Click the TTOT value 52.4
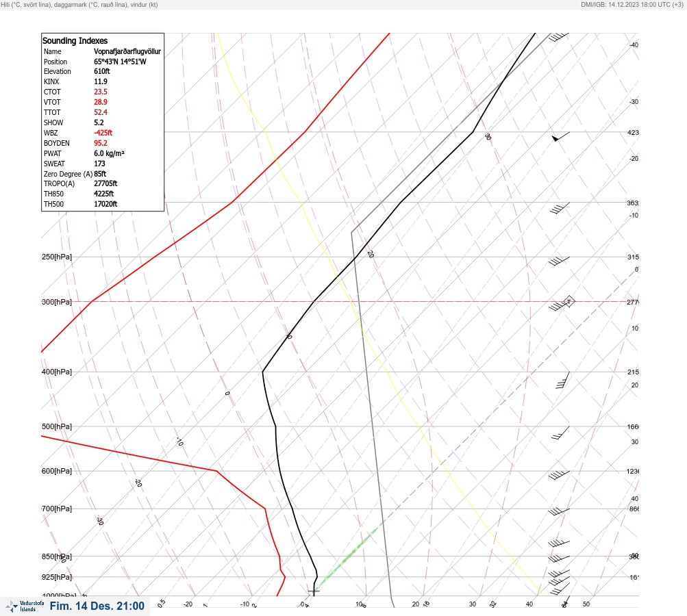687x616 pixels. point(101,112)
